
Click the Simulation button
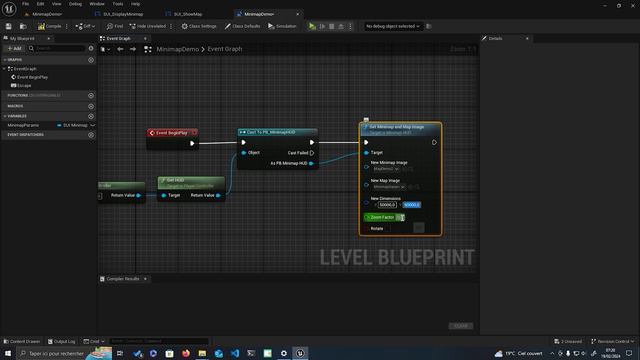click(282, 26)
